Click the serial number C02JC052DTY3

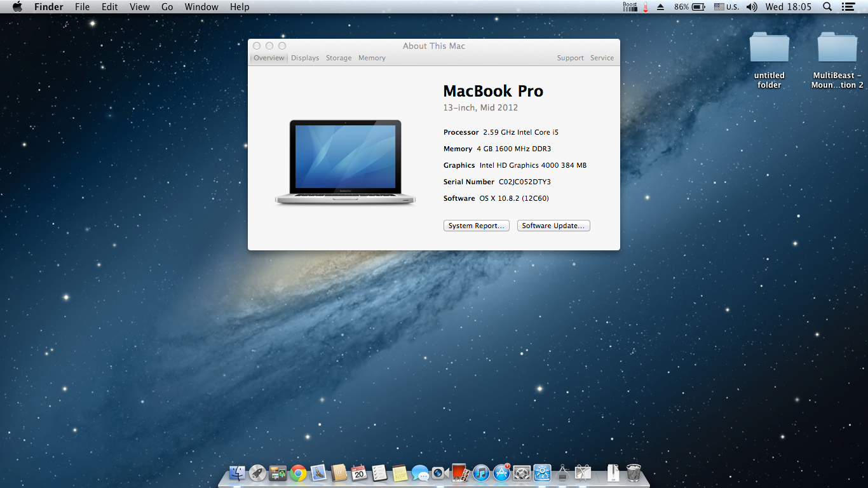click(525, 182)
